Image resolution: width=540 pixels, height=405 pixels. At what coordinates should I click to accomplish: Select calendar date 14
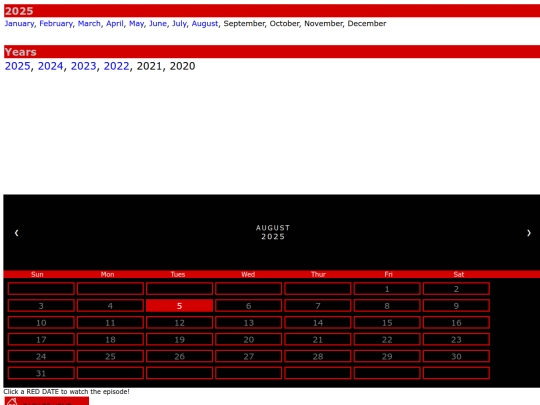click(x=318, y=323)
